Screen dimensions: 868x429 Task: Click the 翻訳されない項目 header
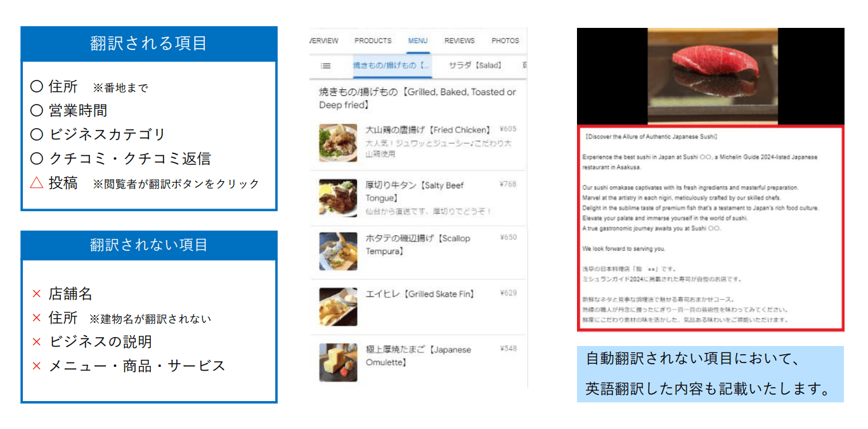149,245
